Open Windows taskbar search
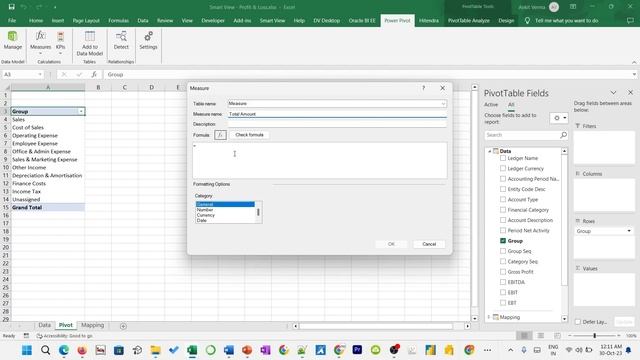Screen dimensions: 640x360 (x=45, y=350)
